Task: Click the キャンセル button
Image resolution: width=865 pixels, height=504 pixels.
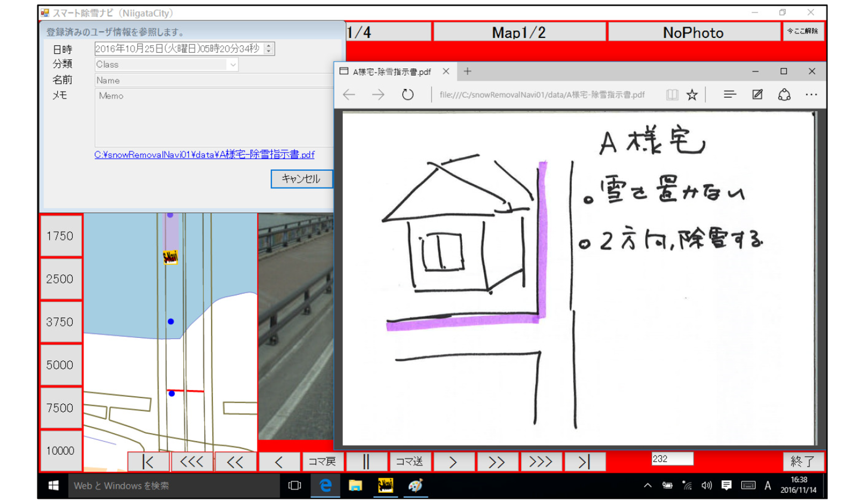Action: pos(301,179)
